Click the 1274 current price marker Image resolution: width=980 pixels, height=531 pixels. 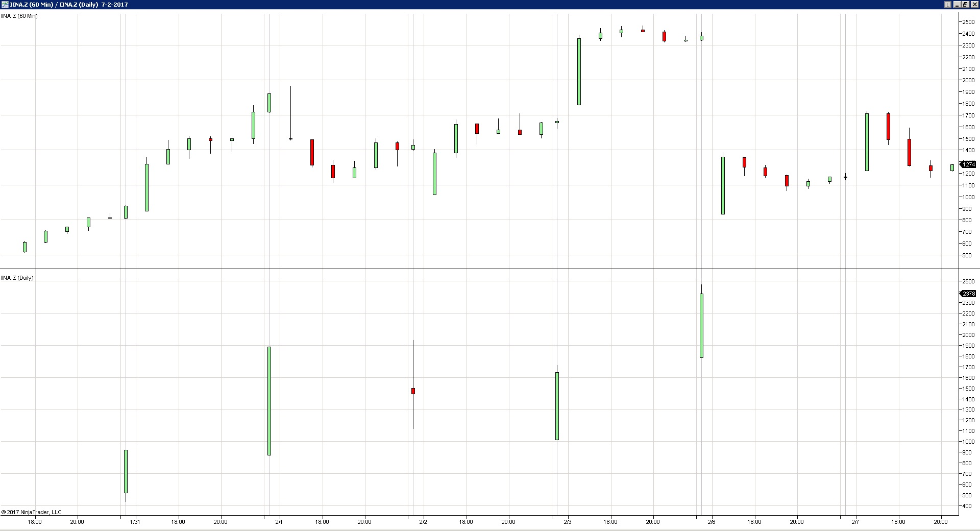pos(969,164)
